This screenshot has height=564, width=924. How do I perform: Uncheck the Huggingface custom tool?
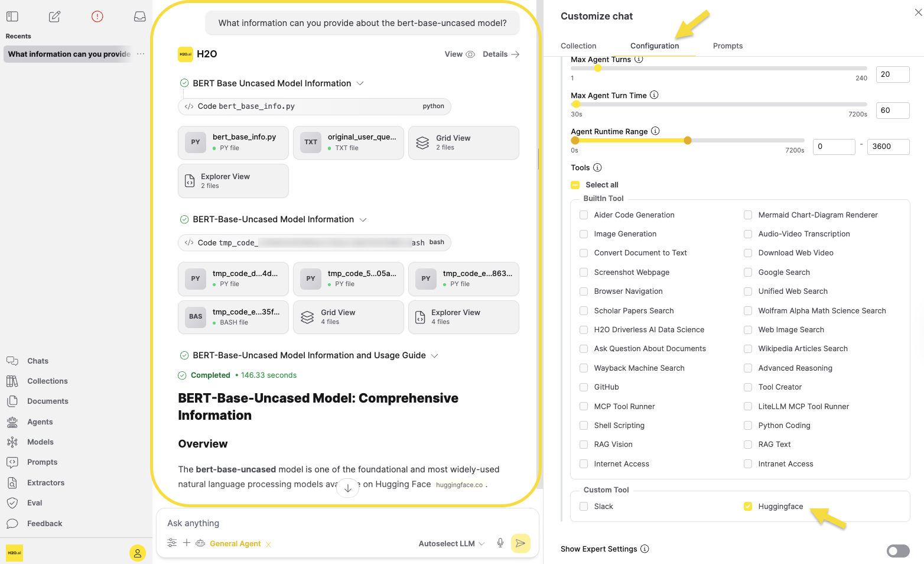point(748,507)
